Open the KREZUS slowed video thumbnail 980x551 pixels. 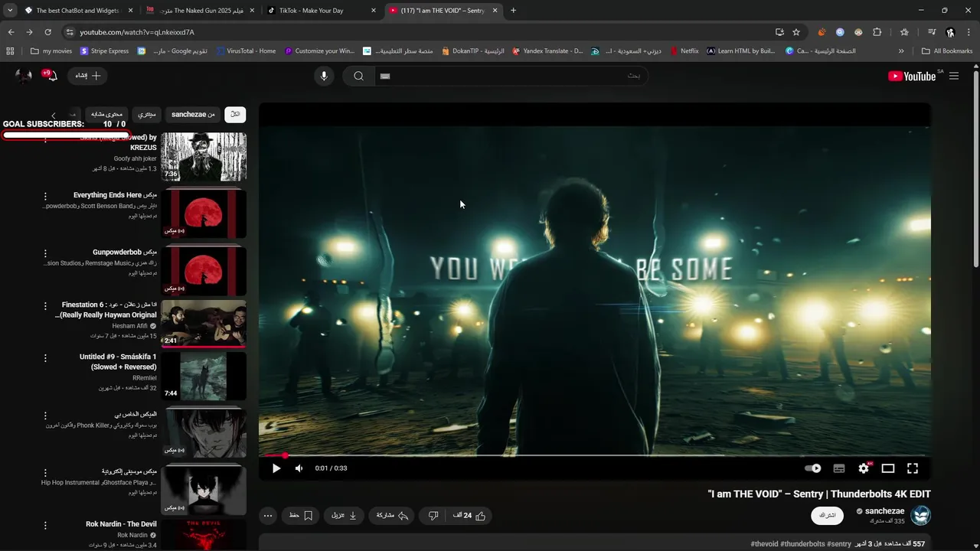tap(204, 157)
